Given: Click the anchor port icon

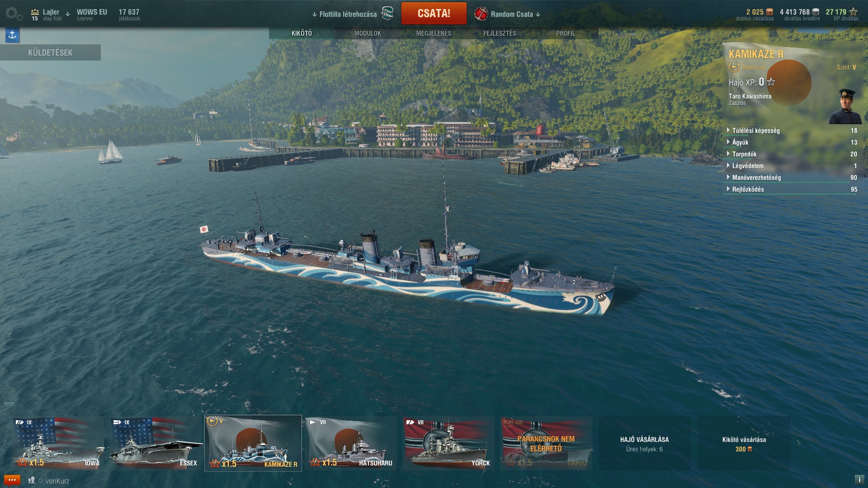Looking at the screenshot, I should (x=12, y=35).
